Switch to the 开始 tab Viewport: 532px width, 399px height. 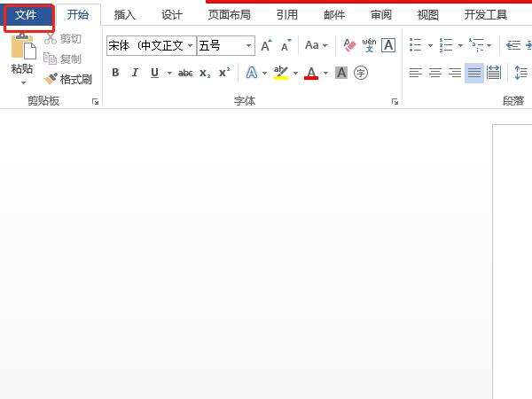pyautogui.click(x=78, y=14)
